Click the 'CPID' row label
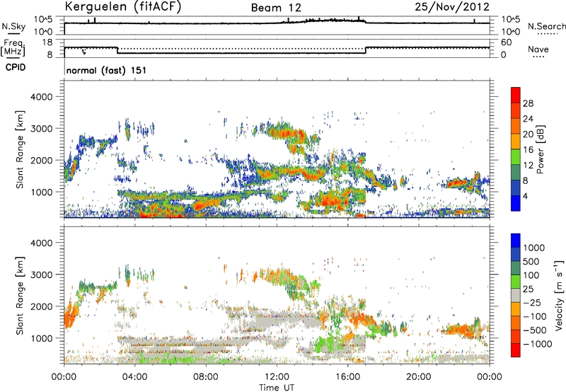 pos(16,67)
